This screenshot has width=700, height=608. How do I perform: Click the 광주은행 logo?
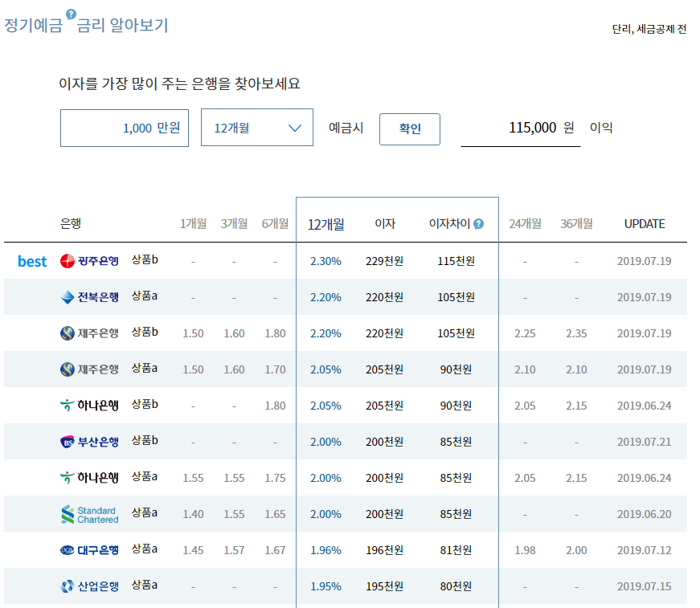click(x=89, y=261)
